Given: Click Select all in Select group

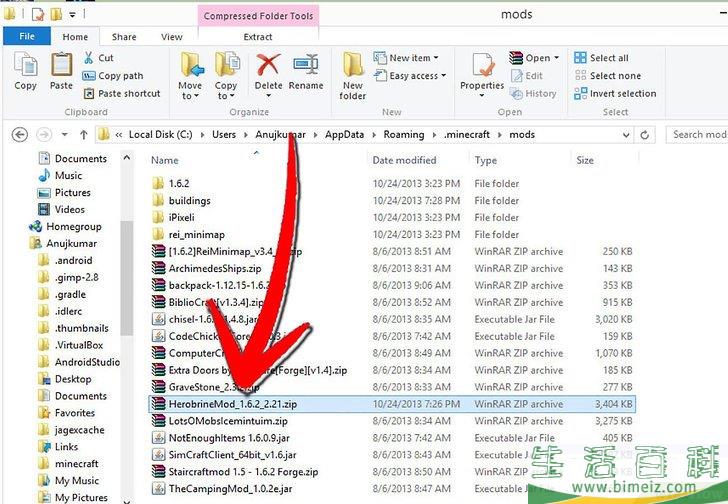Looking at the screenshot, I should [601, 58].
